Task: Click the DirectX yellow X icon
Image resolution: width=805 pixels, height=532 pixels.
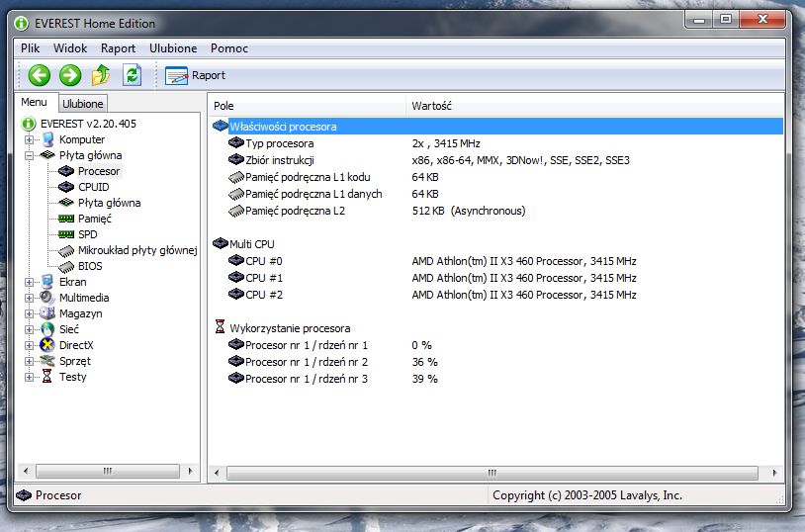Action: tap(47, 345)
